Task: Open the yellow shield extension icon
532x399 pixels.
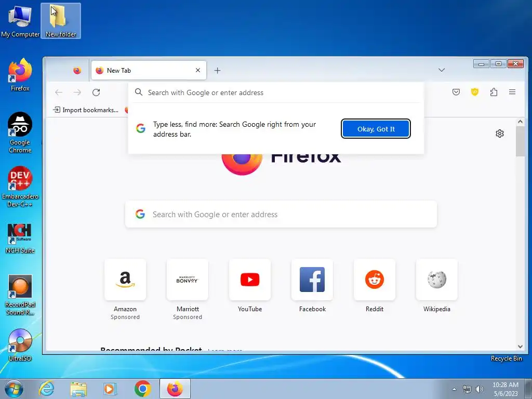Action: pos(475,91)
